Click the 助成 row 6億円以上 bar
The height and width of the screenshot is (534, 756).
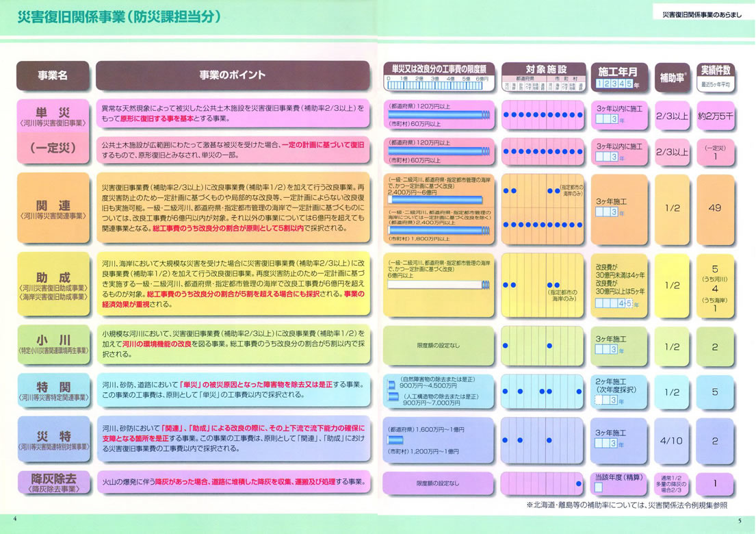pyautogui.click(x=439, y=285)
